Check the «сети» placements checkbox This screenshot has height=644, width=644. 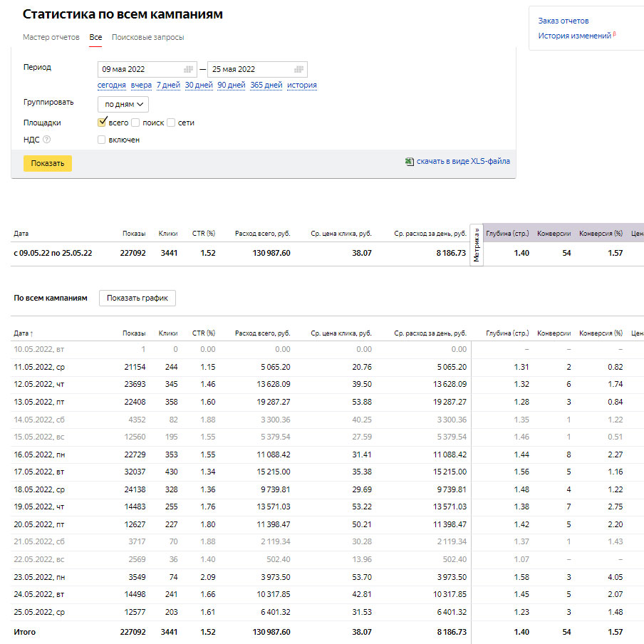(171, 123)
